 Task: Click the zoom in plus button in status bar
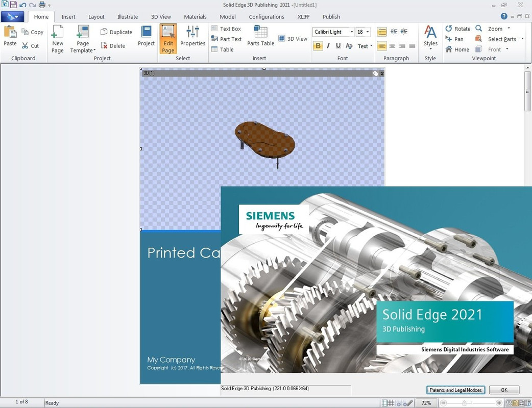tap(499, 403)
